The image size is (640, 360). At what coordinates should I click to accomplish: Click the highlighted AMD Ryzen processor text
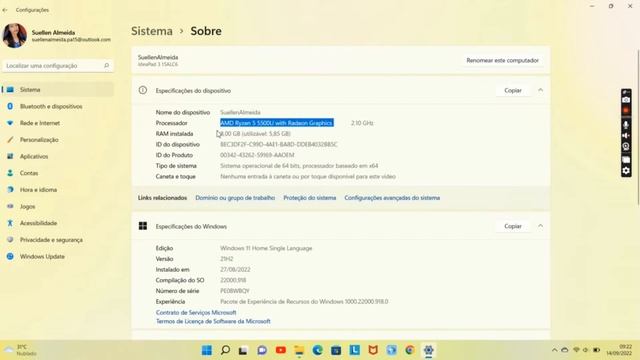pyautogui.click(x=277, y=123)
